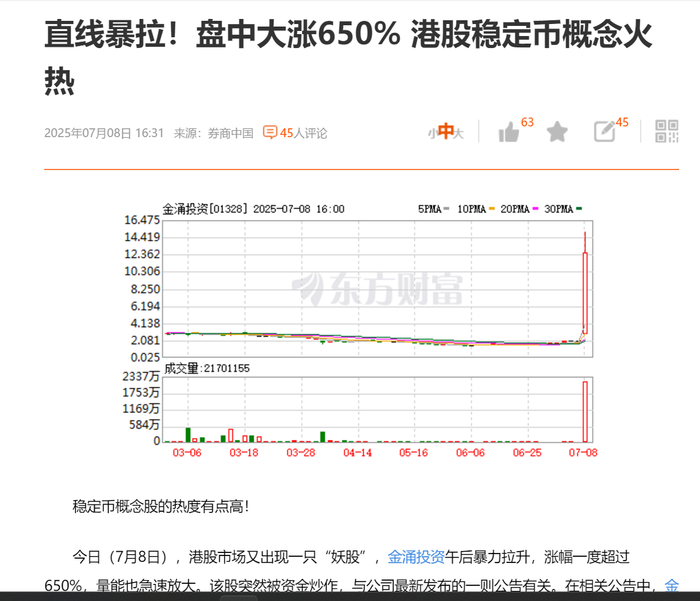
Task: Click the 16.475 price axis value
Action: click(x=142, y=220)
